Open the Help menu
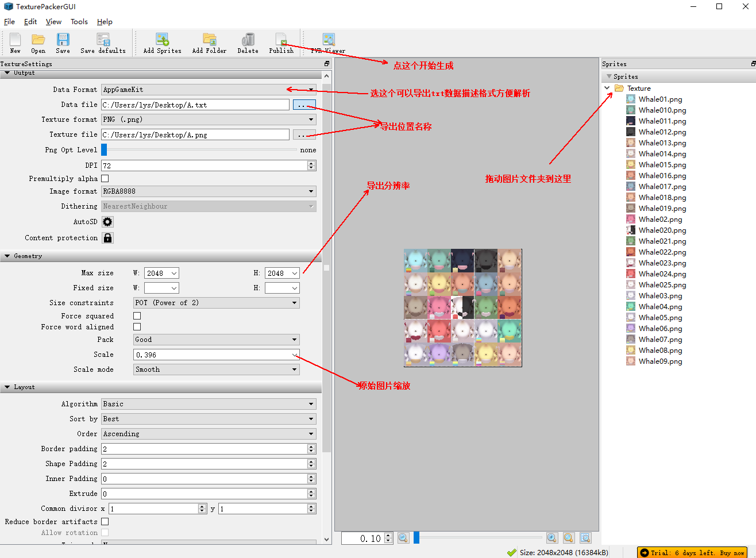The width and height of the screenshot is (756, 558). [105, 22]
